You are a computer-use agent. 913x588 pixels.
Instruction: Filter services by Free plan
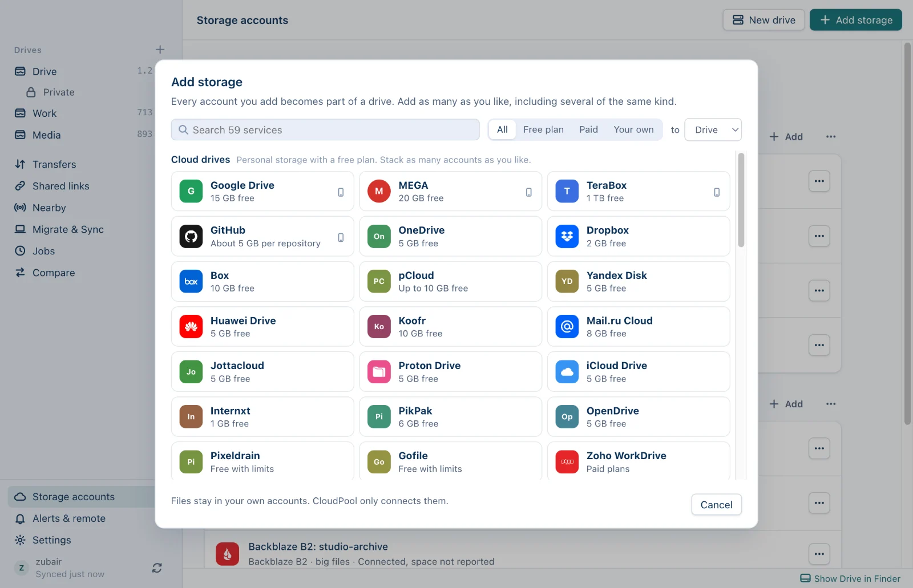(x=543, y=129)
